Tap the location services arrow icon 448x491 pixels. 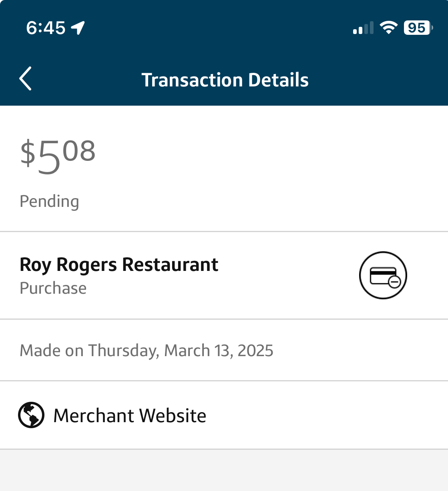78,28
